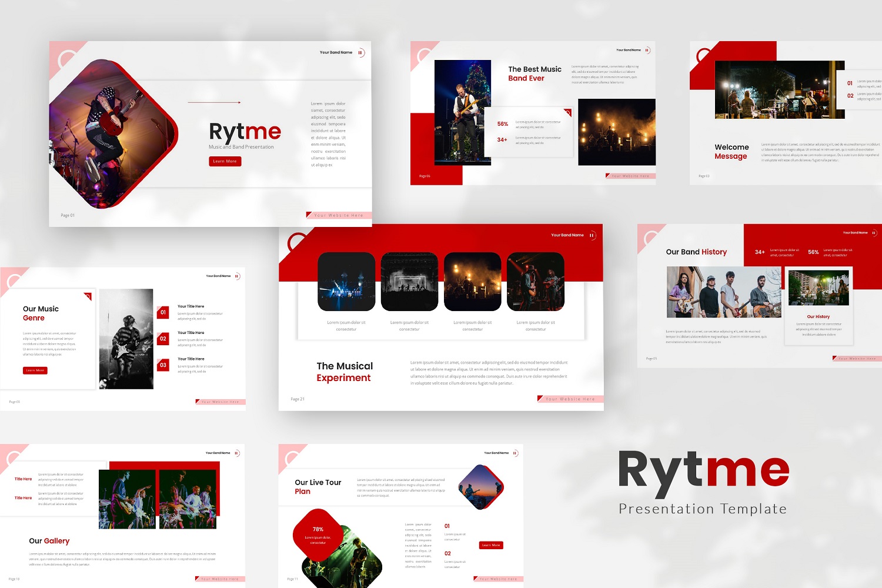882x588 pixels.
Task: Click the first Title Here label on the Gallery slide
Action: pos(24,479)
